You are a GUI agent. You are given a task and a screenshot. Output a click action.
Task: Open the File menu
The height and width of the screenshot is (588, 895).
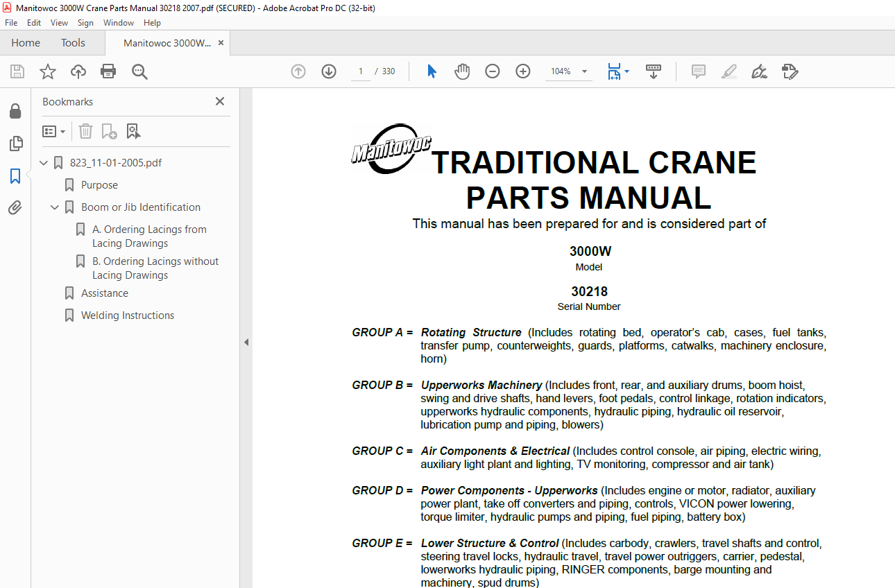[x=11, y=23]
